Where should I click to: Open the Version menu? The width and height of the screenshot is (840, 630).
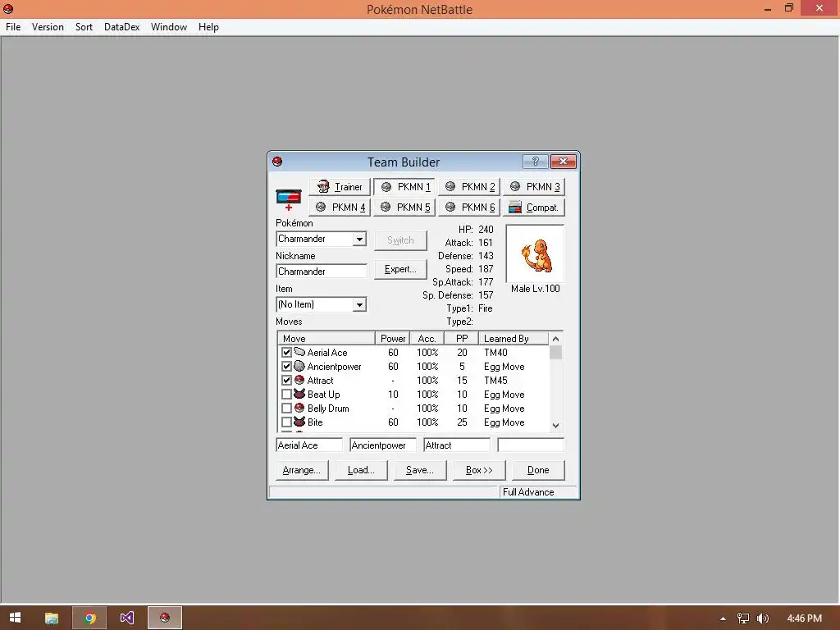coord(48,27)
